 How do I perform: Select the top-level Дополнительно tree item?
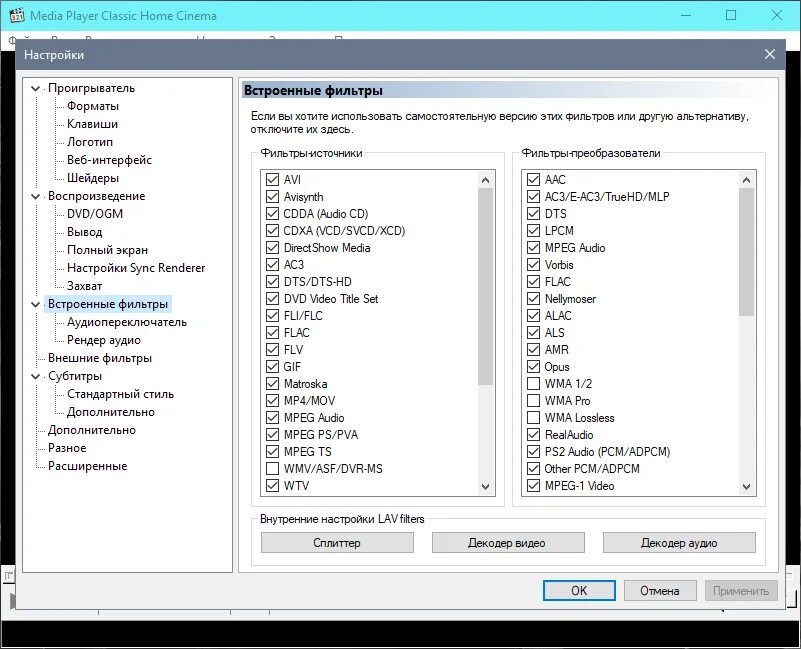[92, 430]
